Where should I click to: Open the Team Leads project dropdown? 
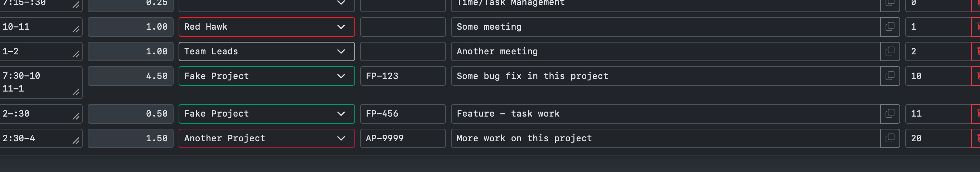pos(267,51)
